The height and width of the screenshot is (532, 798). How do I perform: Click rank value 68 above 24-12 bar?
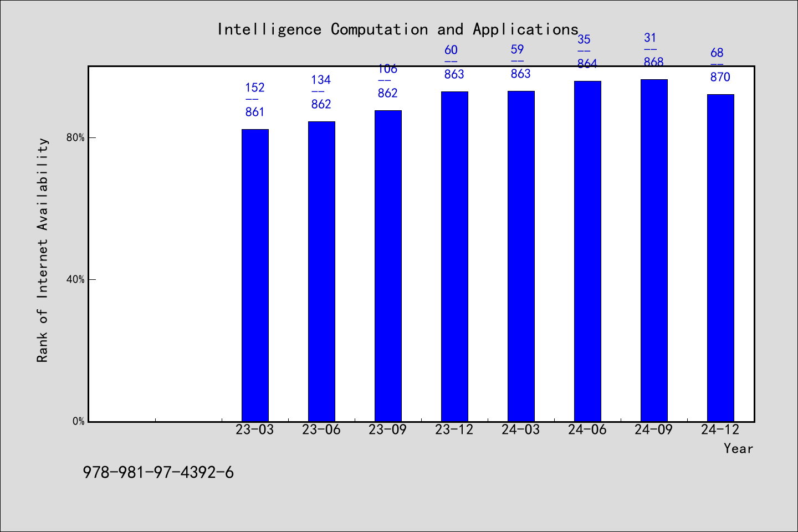click(x=717, y=53)
